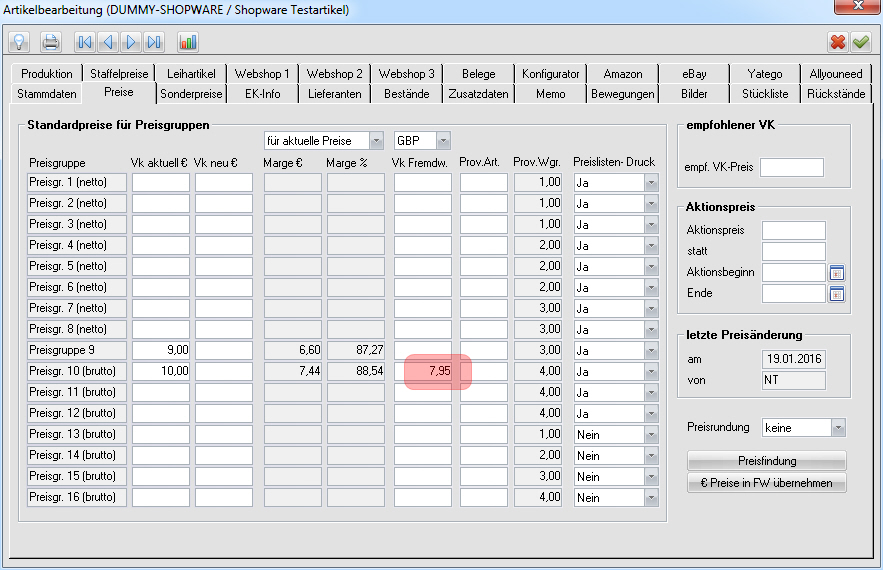883x570 pixels.
Task: Click the date 19.01.2016 field
Action: 793,359
